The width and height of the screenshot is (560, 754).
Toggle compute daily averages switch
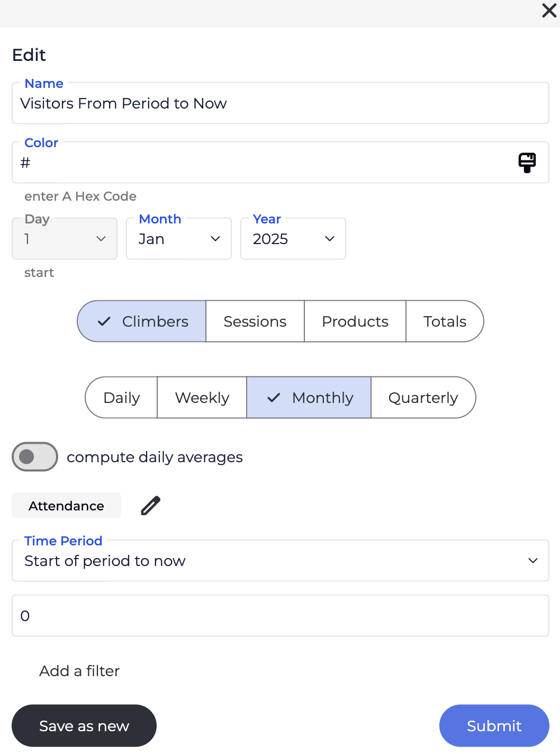point(35,456)
